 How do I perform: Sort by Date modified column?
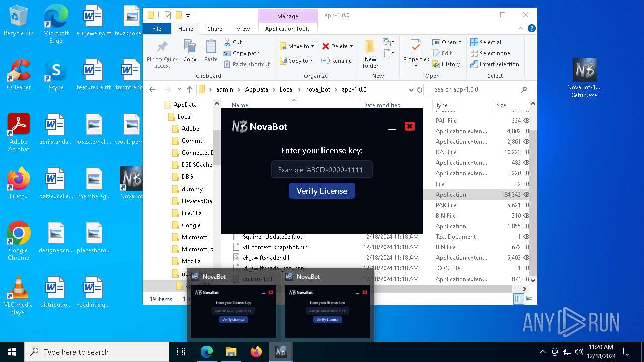point(381,105)
